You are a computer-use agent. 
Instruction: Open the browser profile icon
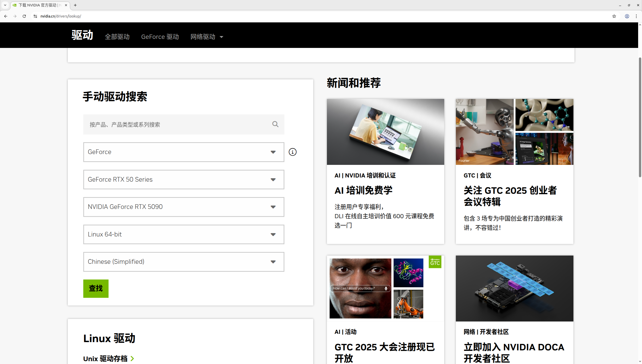(x=627, y=16)
